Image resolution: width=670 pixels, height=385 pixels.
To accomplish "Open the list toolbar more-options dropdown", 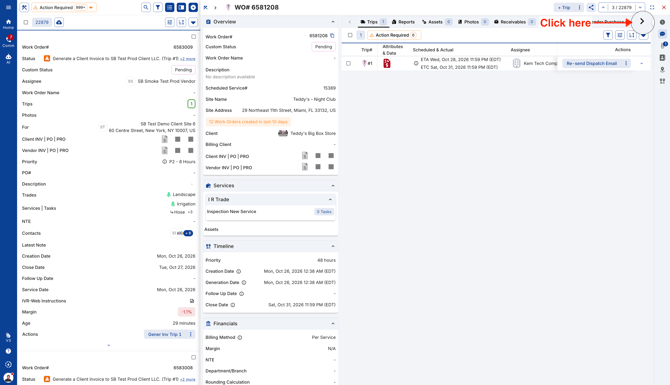I will pyautogui.click(x=193, y=22).
